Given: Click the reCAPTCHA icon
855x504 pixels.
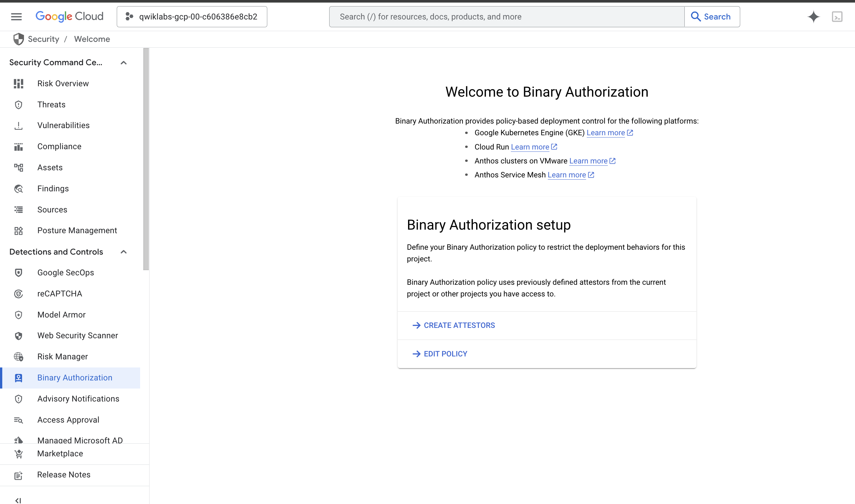Looking at the screenshot, I should coord(18,294).
